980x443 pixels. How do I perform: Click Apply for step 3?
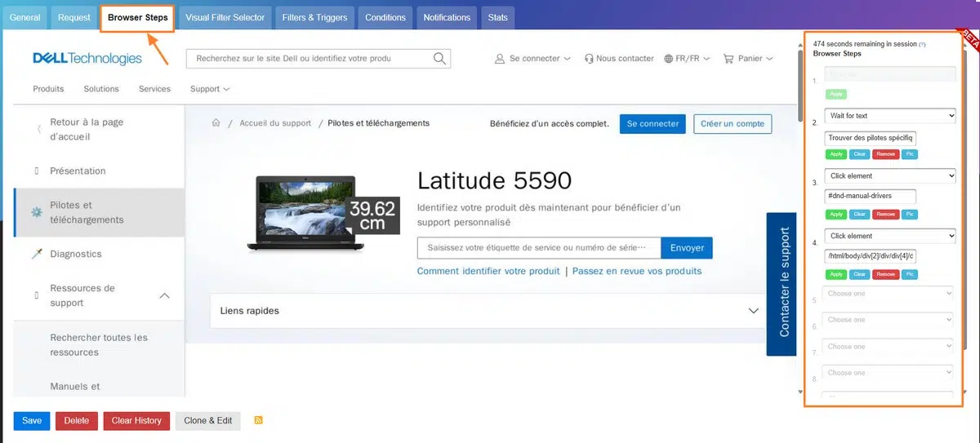coord(835,215)
